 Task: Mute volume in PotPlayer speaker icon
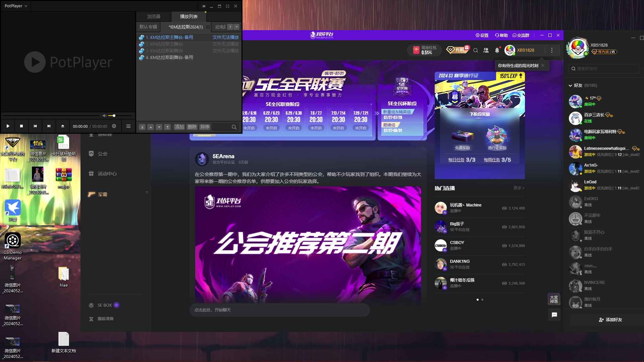[x=105, y=116]
